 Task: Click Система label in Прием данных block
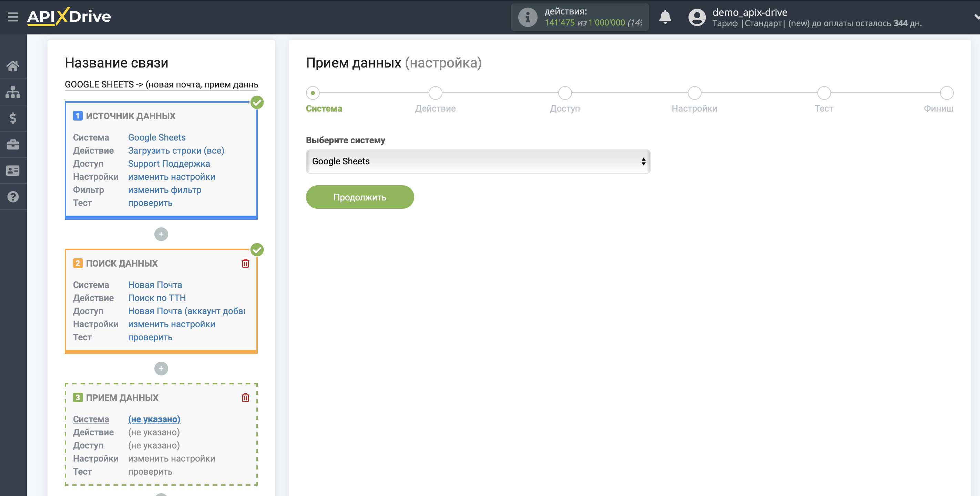pyautogui.click(x=91, y=419)
